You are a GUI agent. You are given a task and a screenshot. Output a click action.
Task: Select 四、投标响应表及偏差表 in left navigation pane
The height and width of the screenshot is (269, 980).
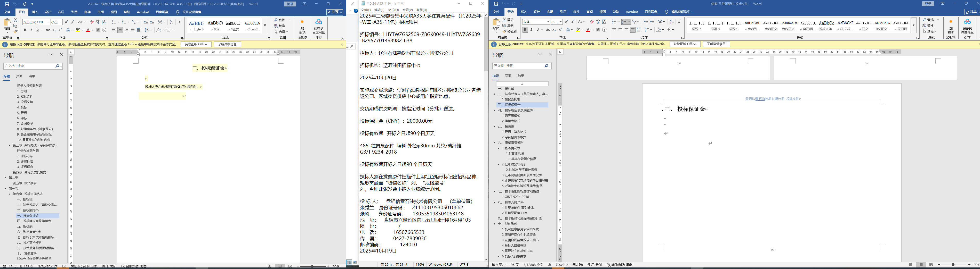[x=34, y=221]
